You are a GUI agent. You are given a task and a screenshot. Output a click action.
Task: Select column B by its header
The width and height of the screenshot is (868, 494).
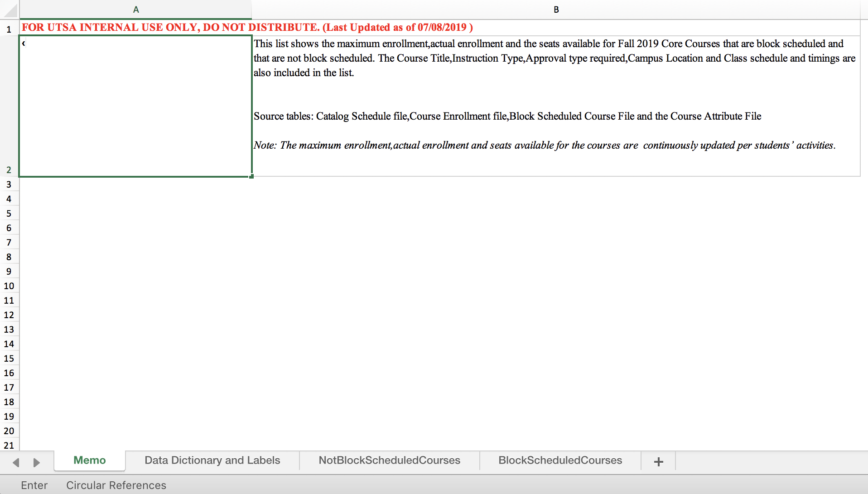pyautogui.click(x=556, y=10)
